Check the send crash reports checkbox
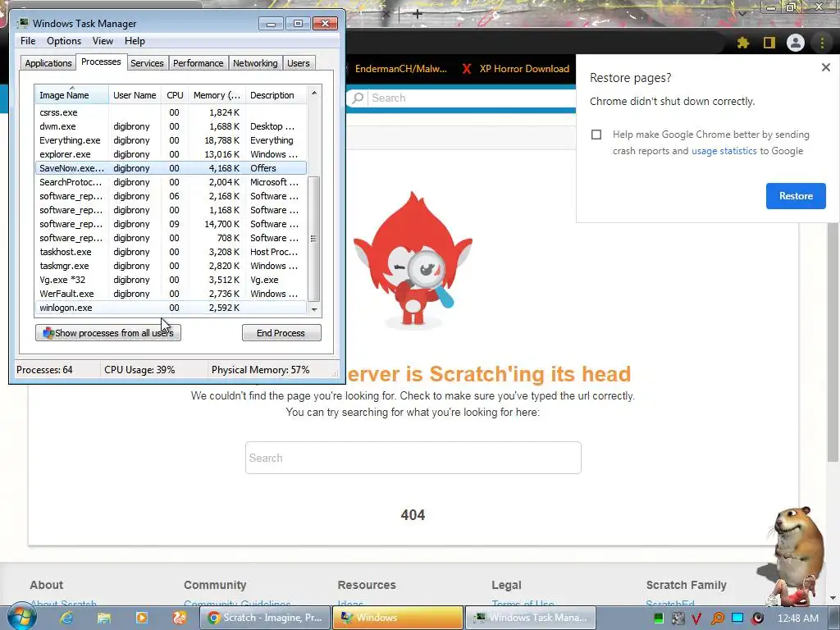This screenshot has width=840, height=630. [x=596, y=135]
